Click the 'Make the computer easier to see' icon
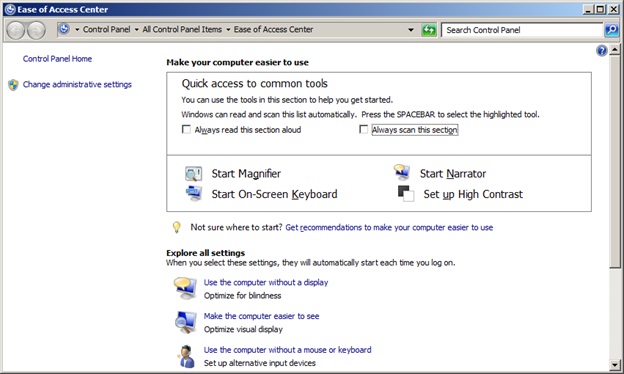 (185, 322)
